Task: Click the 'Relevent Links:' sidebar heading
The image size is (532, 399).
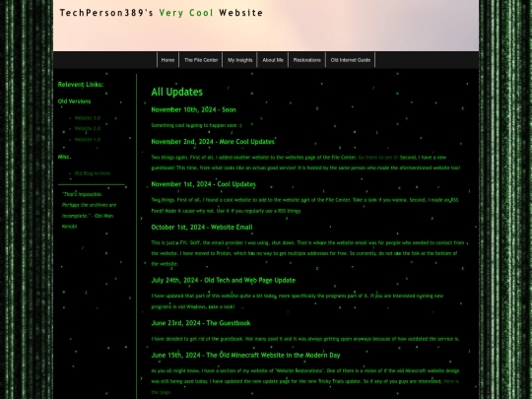Action: [x=81, y=85]
